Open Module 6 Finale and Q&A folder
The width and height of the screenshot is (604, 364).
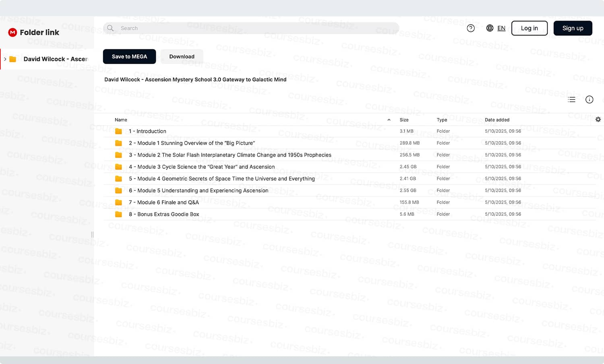click(164, 203)
